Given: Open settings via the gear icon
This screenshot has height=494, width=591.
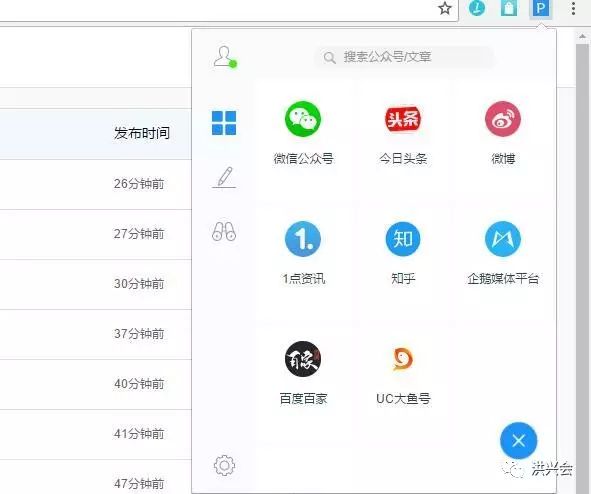Looking at the screenshot, I should [224, 465].
